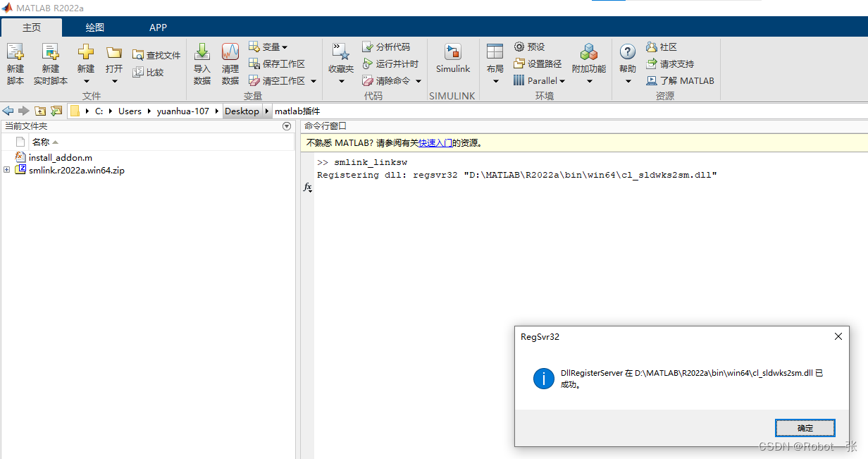Open the Clear Commands (清除命令) dropdown arrow
The height and width of the screenshot is (459, 868).
(418, 81)
